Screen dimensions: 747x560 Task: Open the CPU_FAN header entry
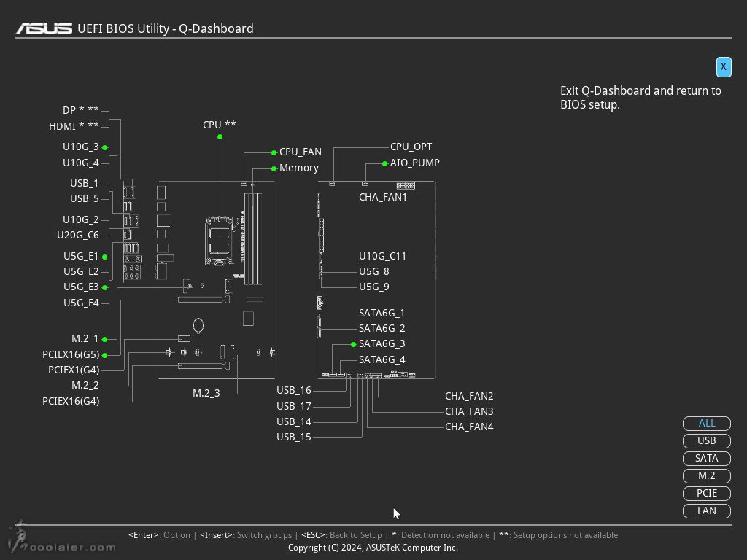[x=300, y=152]
